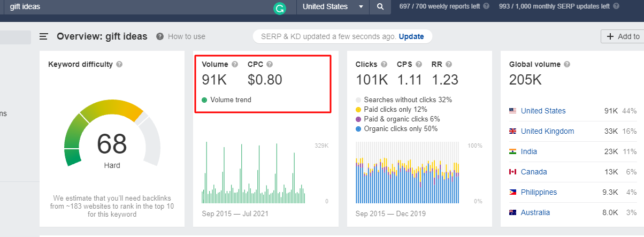Click the green Grammarly icon
Viewport: 644px width, 237px height.
click(x=279, y=8)
